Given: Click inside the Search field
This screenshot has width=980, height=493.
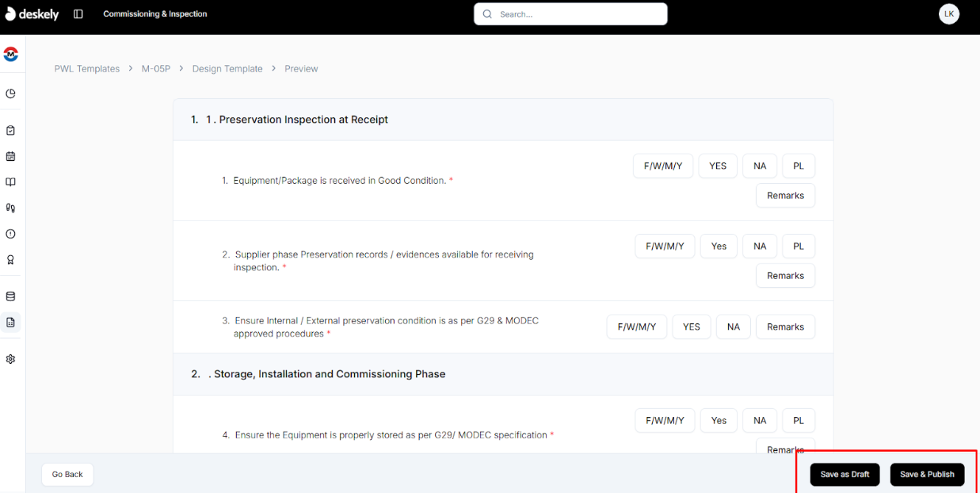Looking at the screenshot, I should (570, 13).
